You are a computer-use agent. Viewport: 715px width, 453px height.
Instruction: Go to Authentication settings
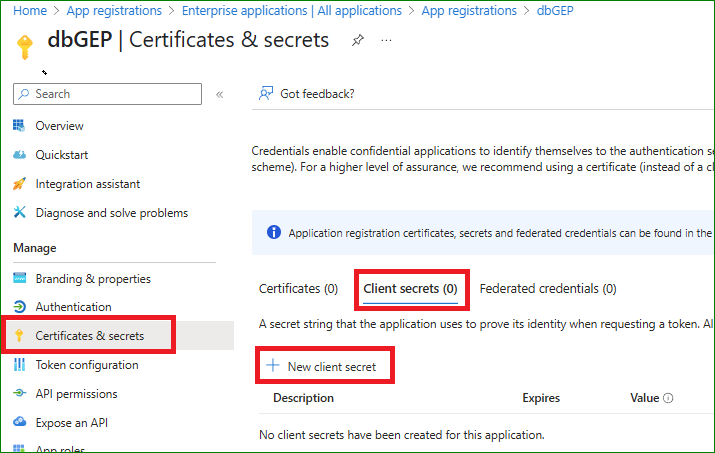coord(73,307)
